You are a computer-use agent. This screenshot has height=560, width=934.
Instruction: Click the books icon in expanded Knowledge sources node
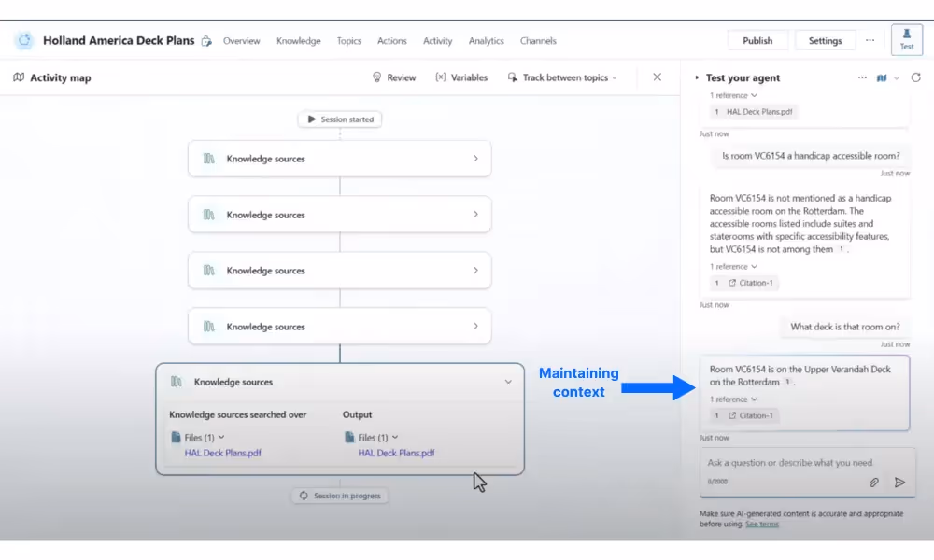(177, 382)
